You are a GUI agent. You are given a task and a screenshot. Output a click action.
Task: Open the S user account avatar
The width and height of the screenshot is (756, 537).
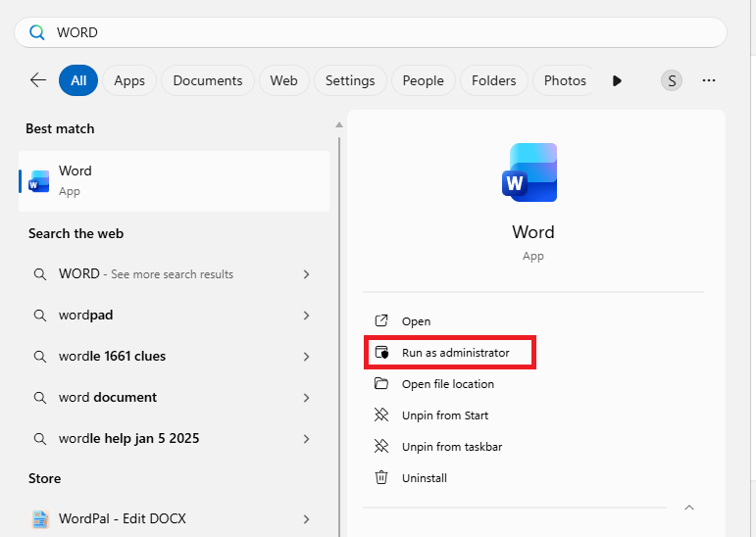point(671,80)
